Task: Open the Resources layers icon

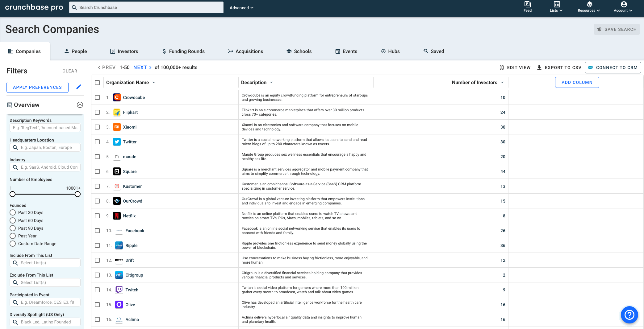Action: click(x=589, y=4)
